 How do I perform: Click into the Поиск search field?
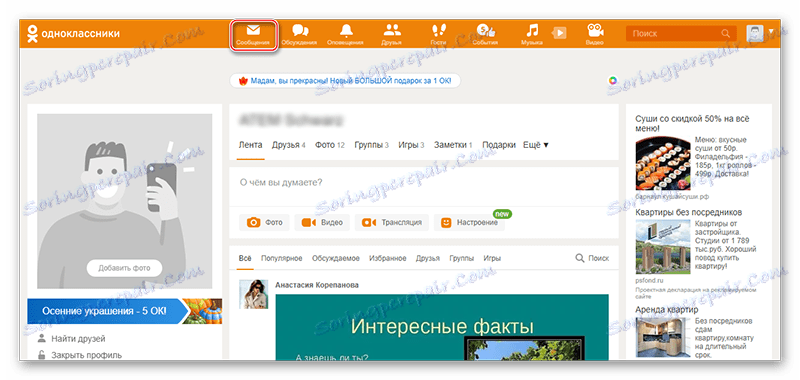tap(681, 34)
